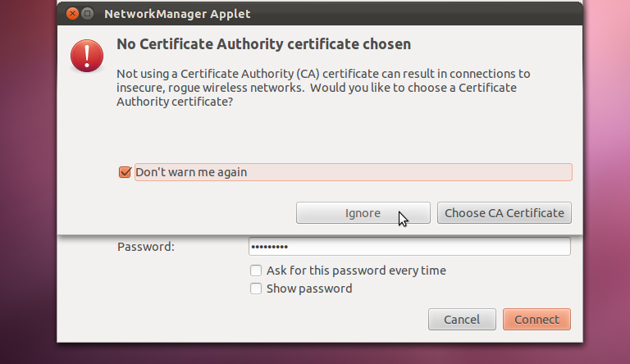Cancel the wireless authentication dialog
630x364 pixels.
[x=462, y=320]
